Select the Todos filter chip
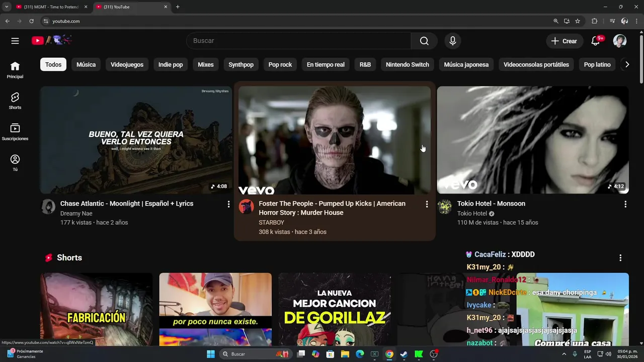The width and height of the screenshot is (644, 362). click(53, 64)
